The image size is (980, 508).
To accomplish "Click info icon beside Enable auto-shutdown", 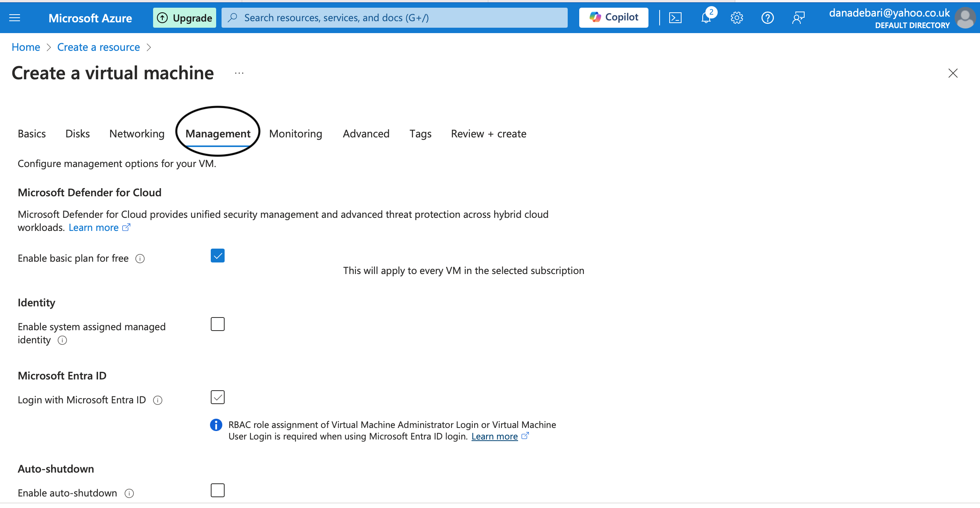I will click(x=129, y=493).
